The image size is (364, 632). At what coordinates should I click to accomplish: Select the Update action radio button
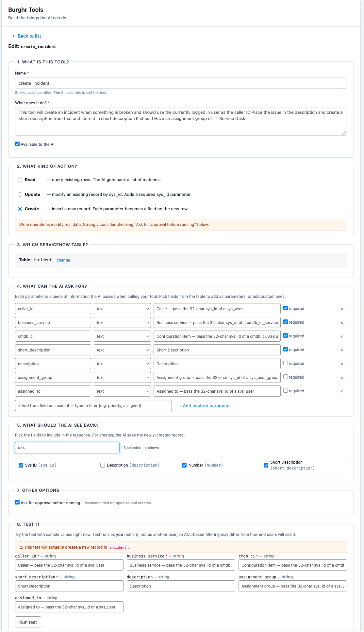[x=20, y=195]
